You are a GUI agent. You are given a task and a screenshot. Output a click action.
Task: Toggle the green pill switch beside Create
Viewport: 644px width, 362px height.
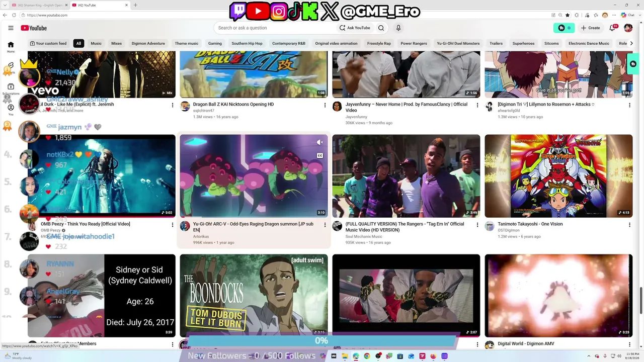coord(563,28)
